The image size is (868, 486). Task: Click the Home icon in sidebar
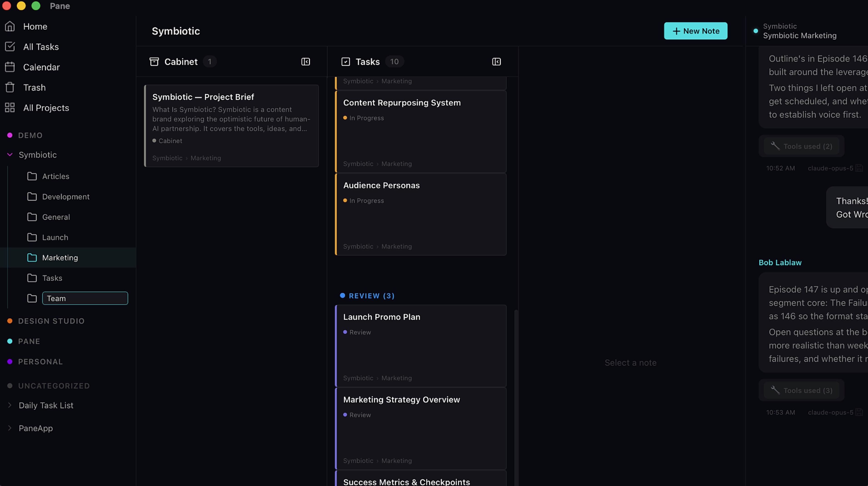pos(10,26)
